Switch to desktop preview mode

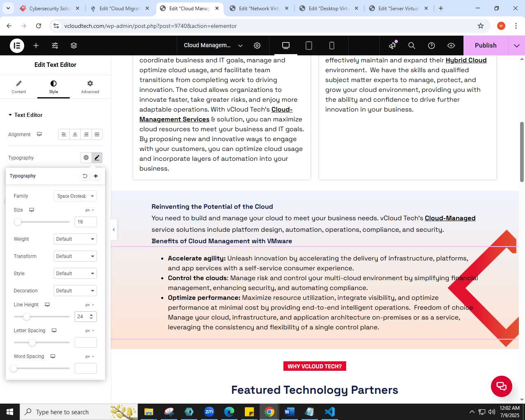286,46
